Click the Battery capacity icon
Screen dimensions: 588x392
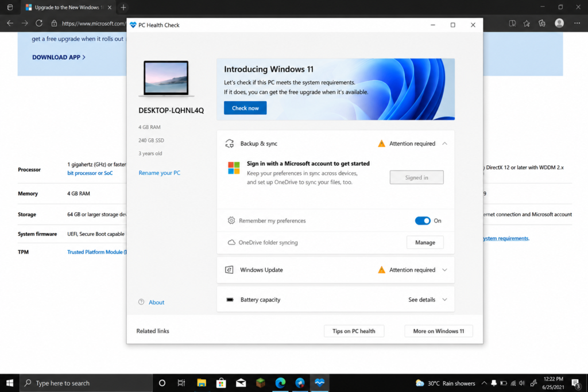(230, 300)
